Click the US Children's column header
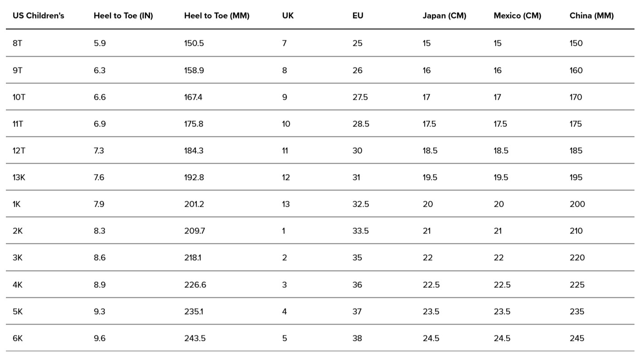This screenshot has width=644, height=359. coord(39,15)
